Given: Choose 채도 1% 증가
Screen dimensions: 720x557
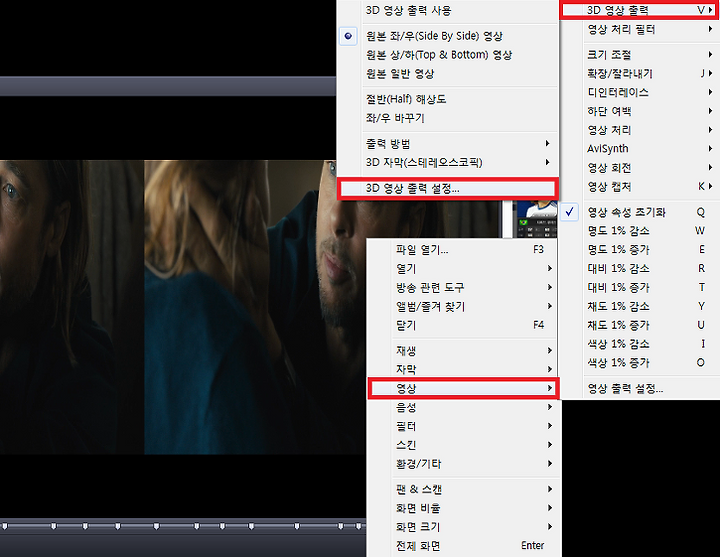Looking at the screenshot, I should [x=640, y=325].
